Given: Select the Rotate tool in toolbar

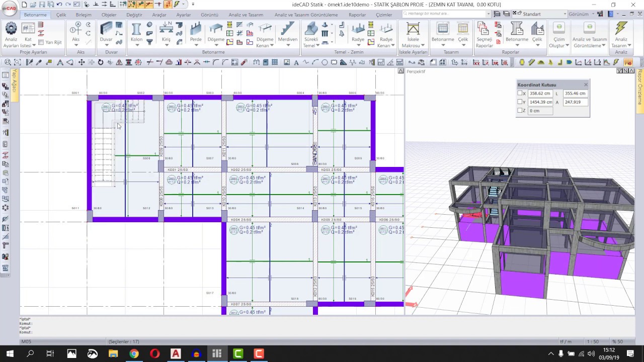Looking at the screenshot, I should [x=101, y=62].
